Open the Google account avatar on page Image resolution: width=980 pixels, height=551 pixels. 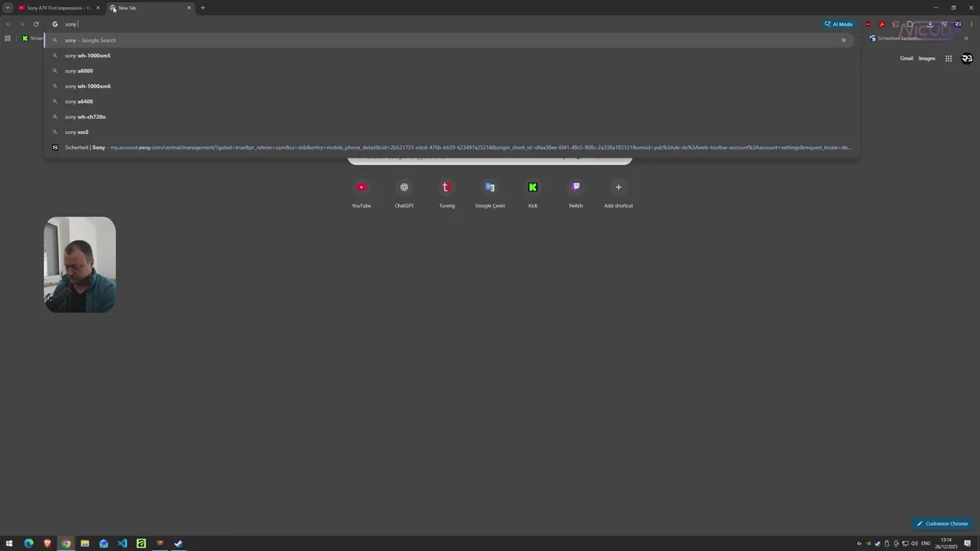[967, 58]
